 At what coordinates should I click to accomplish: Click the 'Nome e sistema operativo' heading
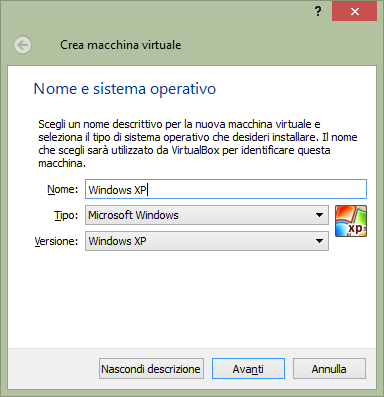125,89
